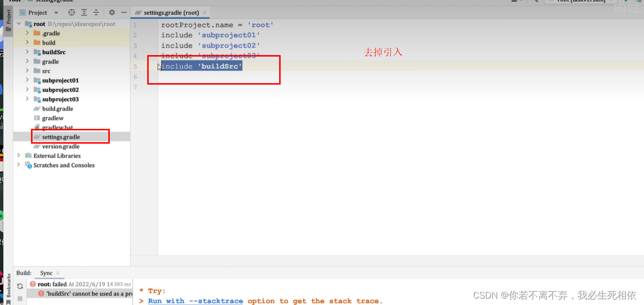Select the subproject03 module folder icon
The image size is (644, 305).
coord(37,99)
